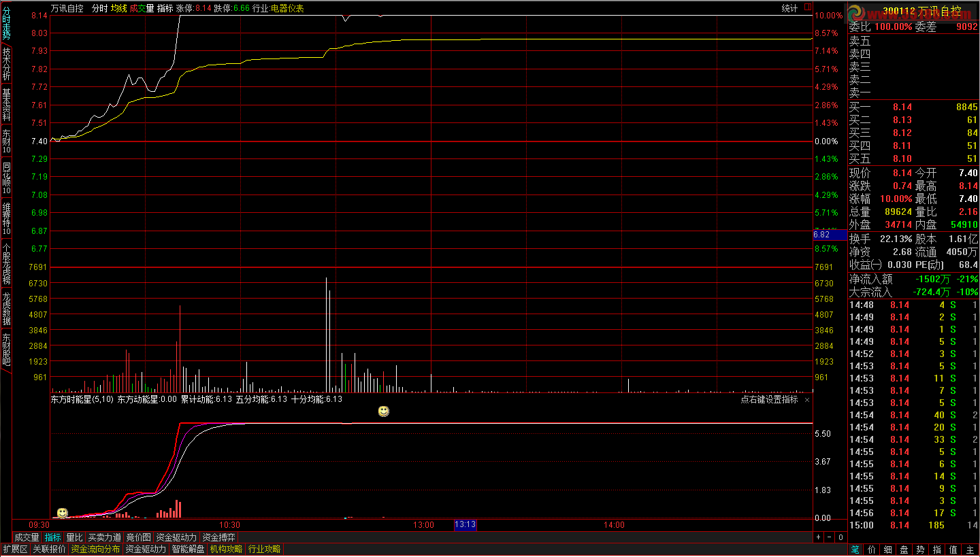This screenshot has width=980, height=557.
Task: Click the smiley face marker near 09:30
Action: click(x=62, y=513)
